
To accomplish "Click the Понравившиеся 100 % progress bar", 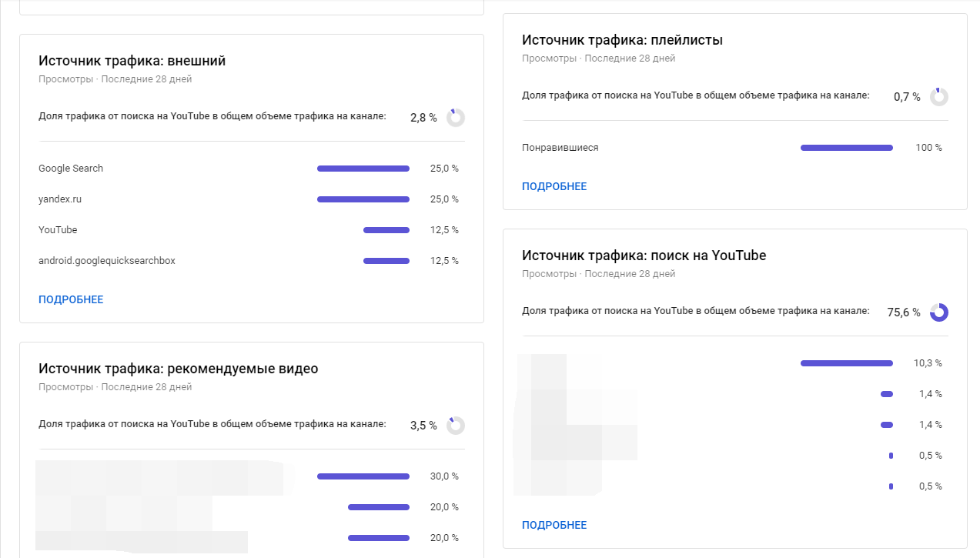I will coord(847,148).
